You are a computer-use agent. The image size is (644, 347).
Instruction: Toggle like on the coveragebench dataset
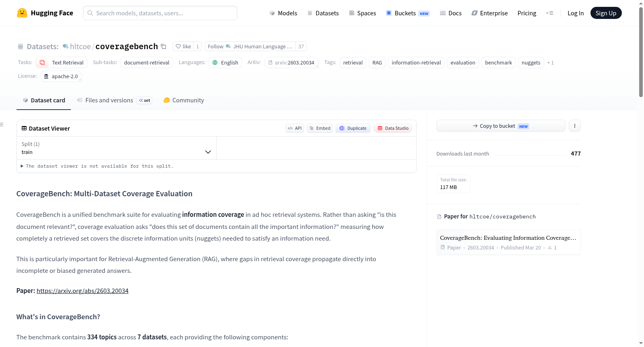pos(183,46)
